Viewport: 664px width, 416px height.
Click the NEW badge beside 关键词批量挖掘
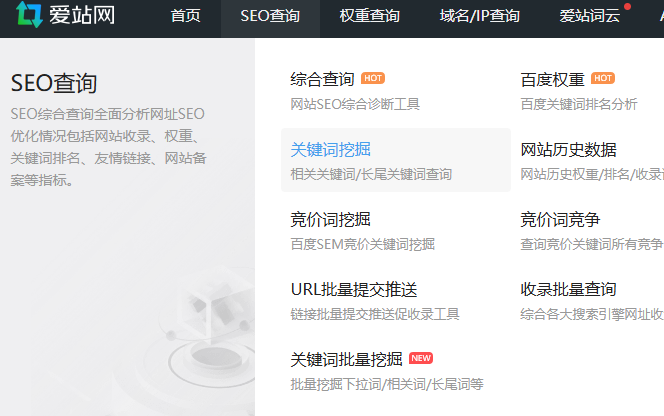coord(421,358)
